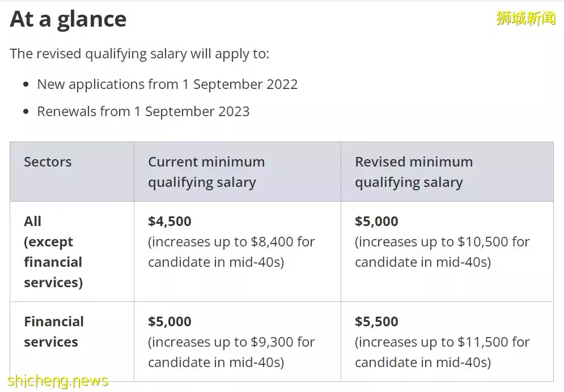Select "Renewals from 1 September 2023" bullet
Image resolution: width=564 pixels, height=392 pixels.
click(x=143, y=111)
